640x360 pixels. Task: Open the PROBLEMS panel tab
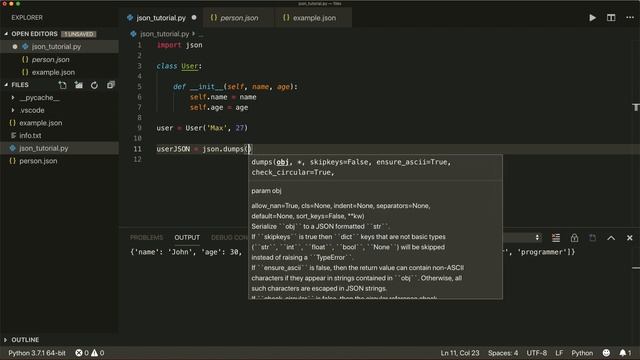(147, 238)
